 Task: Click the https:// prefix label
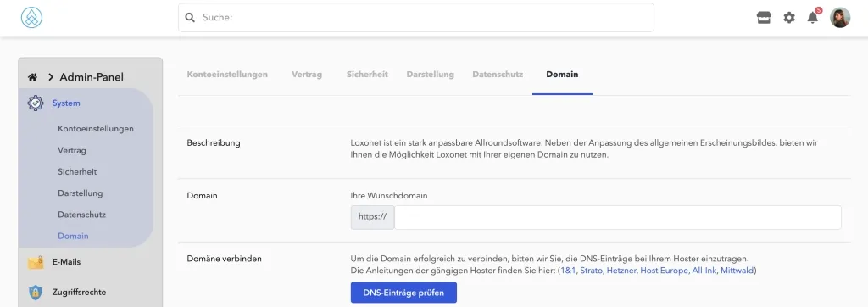pyautogui.click(x=373, y=217)
